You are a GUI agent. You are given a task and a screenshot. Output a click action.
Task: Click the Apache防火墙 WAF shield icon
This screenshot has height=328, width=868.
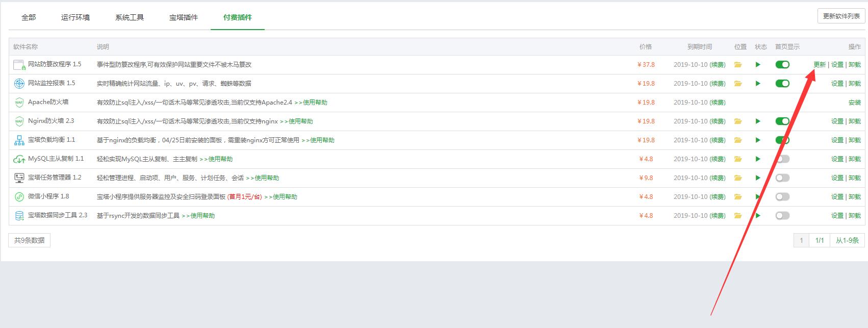(19, 103)
